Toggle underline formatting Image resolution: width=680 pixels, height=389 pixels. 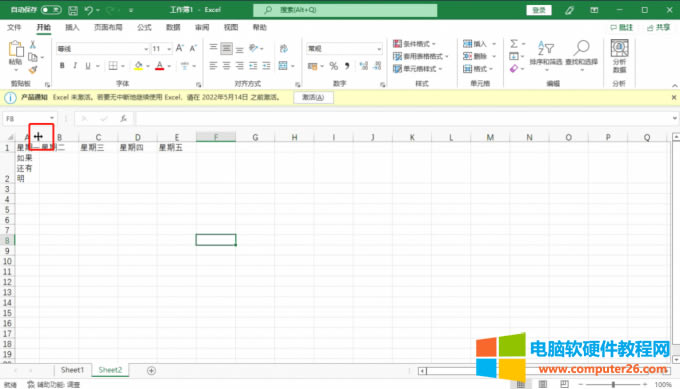pos(88,66)
